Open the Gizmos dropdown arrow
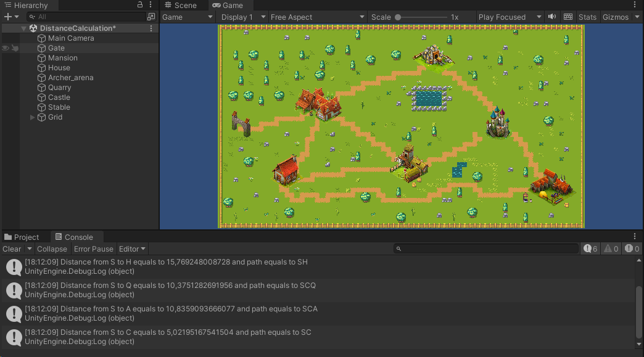This screenshot has width=644, height=357. tap(636, 17)
